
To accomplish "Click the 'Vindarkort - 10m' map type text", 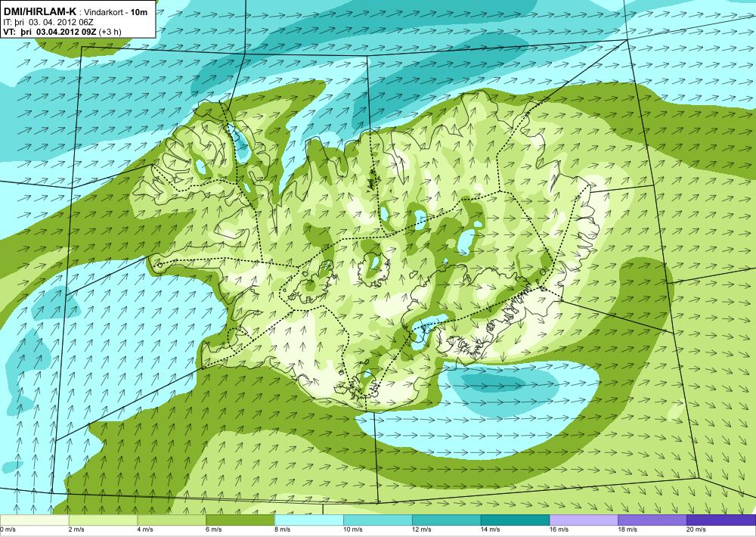I will coord(116,12).
